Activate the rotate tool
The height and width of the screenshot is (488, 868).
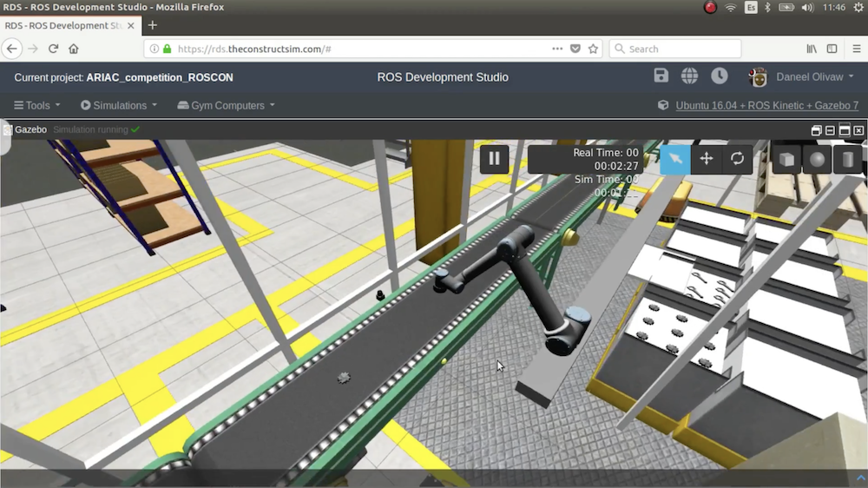point(737,159)
